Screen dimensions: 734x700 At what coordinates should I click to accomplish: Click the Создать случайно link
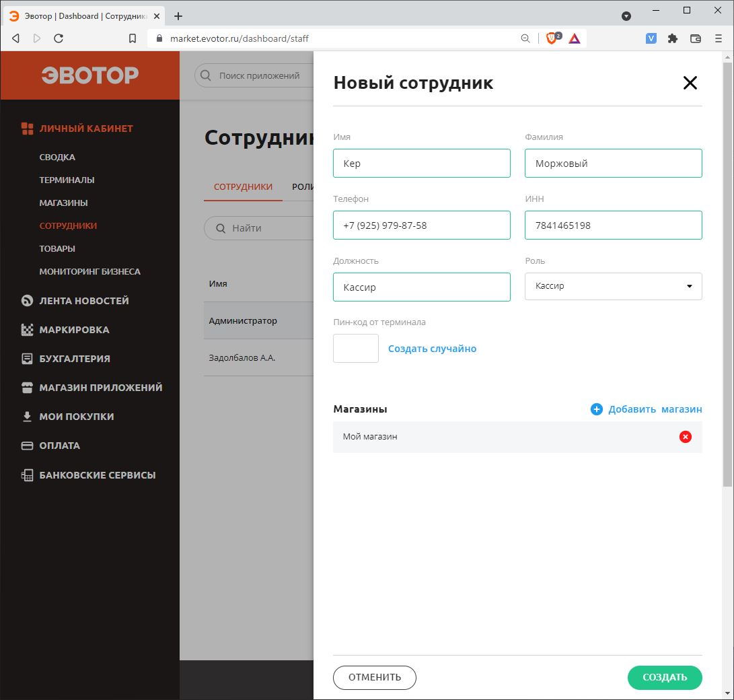click(433, 349)
